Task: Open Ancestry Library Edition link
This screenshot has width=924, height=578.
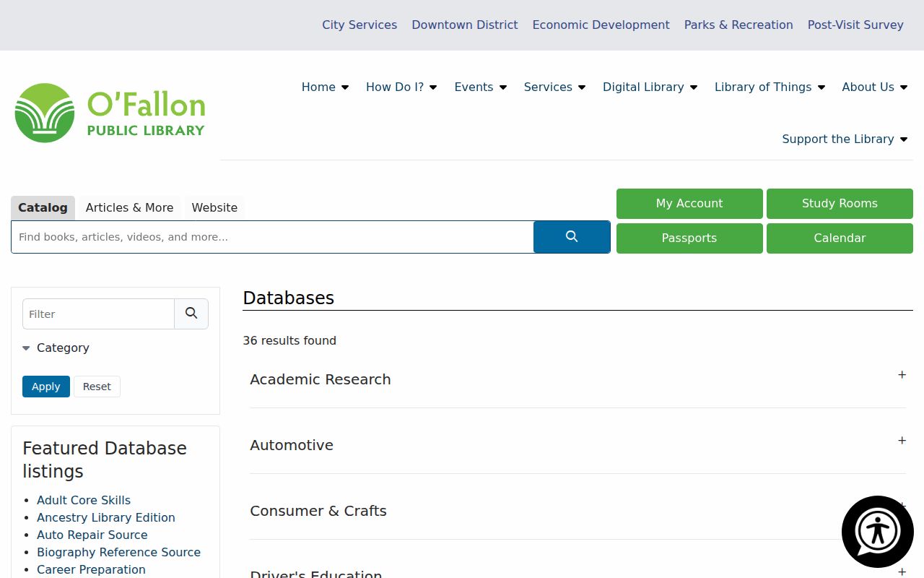Action: point(106,517)
